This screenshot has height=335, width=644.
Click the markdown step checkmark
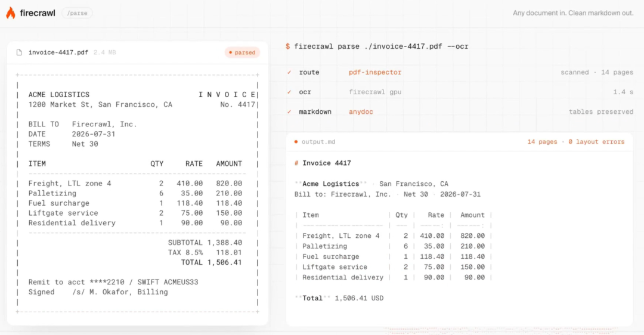[x=289, y=111]
